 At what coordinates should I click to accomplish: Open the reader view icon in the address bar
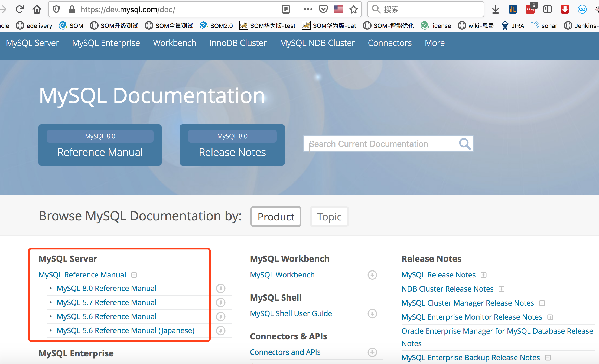point(286,9)
